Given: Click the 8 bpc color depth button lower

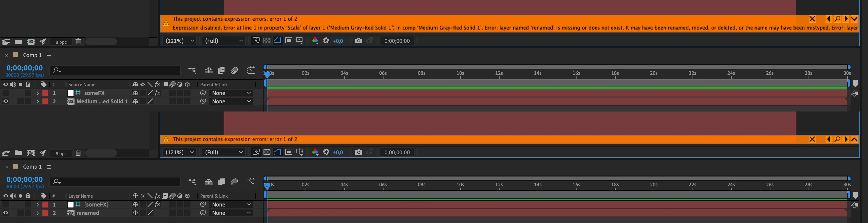Looking at the screenshot, I should click(x=61, y=153).
